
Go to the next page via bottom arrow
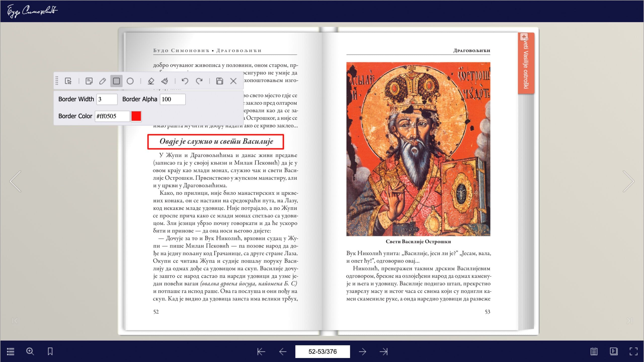click(x=362, y=351)
